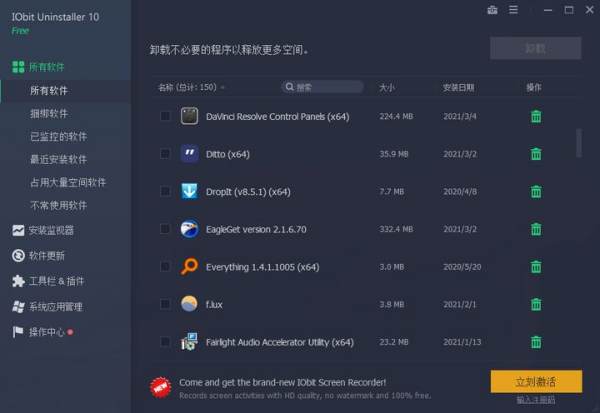Click the EagleGet version 2.1.6.70 name
This screenshot has width=600, height=413.
[256, 229]
